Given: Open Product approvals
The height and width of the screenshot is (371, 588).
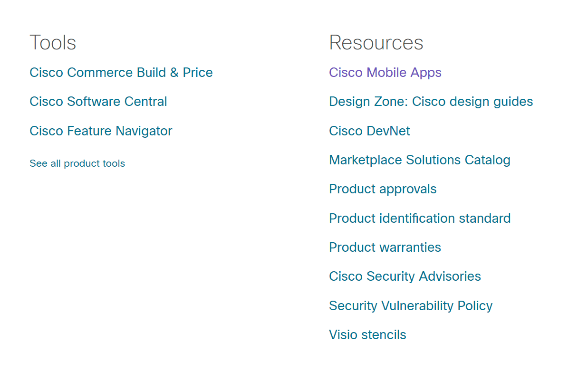Looking at the screenshot, I should (383, 189).
